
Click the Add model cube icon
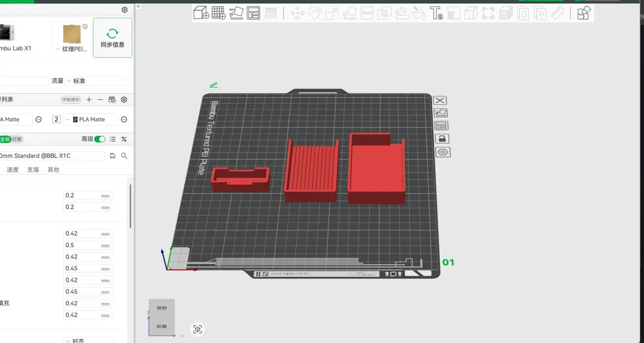point(201,13)
